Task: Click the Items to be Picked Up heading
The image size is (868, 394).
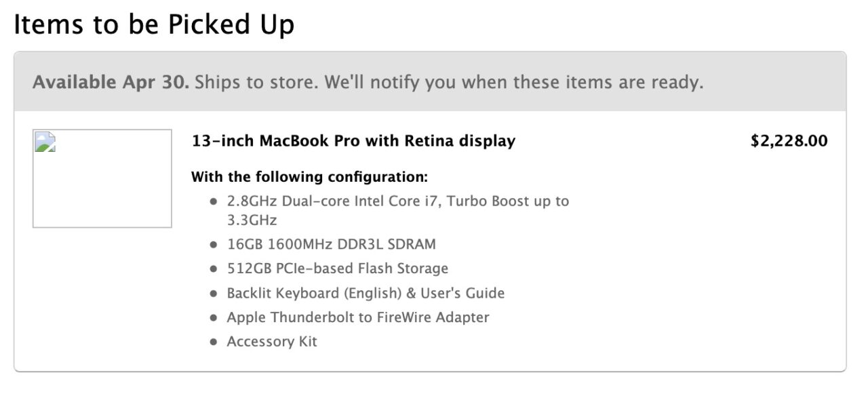Action: click(x=154, y=25)
